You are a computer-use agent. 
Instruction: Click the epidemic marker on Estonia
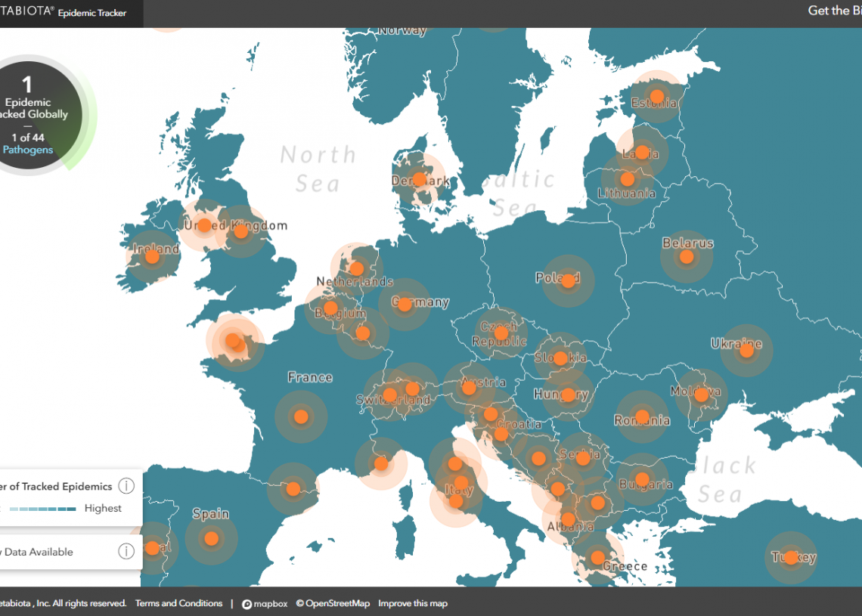(657, 97)
